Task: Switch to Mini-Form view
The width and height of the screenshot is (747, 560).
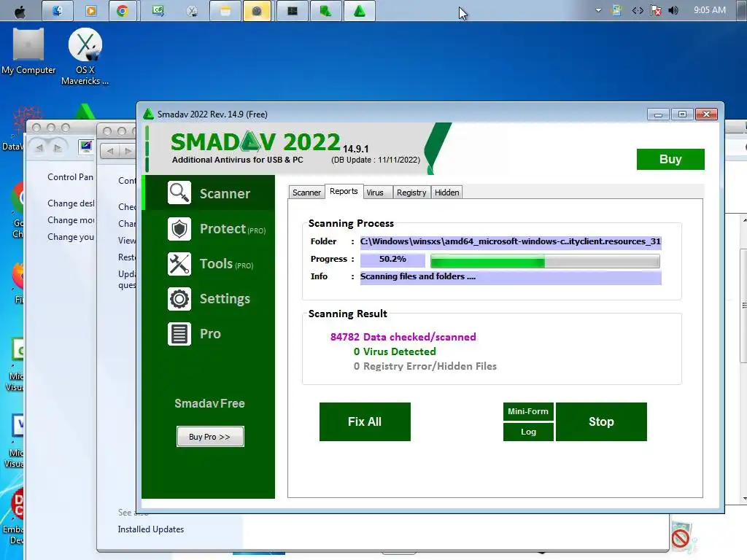Action: tap(528, 411)
